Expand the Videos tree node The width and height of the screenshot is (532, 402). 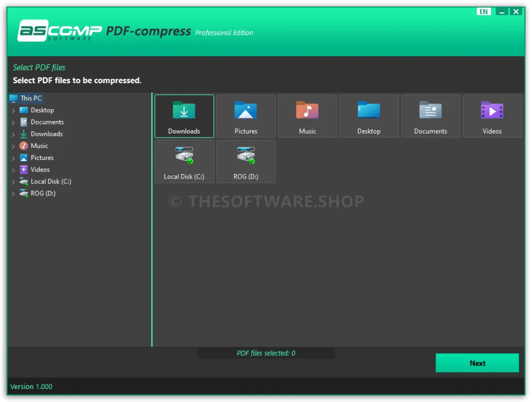pos(13,170)
